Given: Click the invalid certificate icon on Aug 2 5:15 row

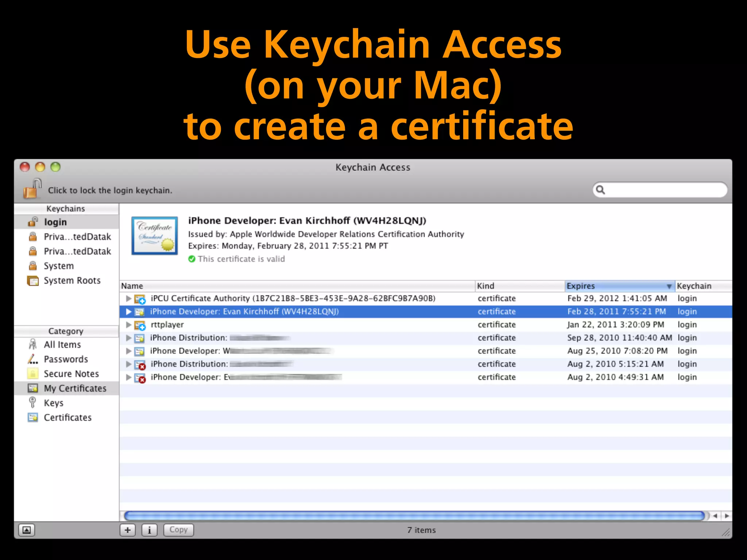Looking at the screenshot, I should click(x=140, y=365).
